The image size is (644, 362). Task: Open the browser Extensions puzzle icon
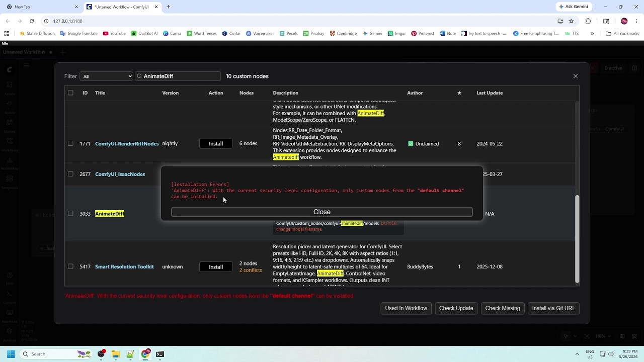(588, 21)
